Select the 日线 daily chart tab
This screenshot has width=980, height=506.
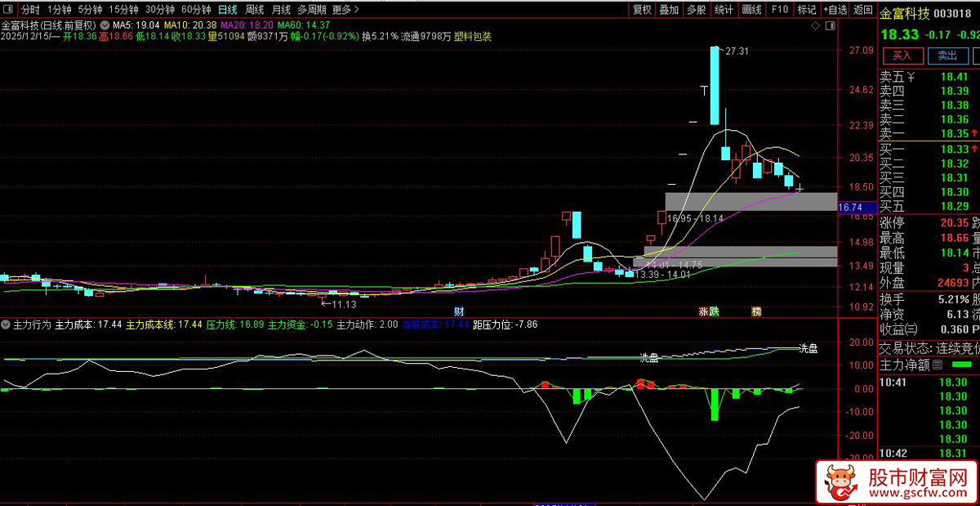click(x=228, y=10)
